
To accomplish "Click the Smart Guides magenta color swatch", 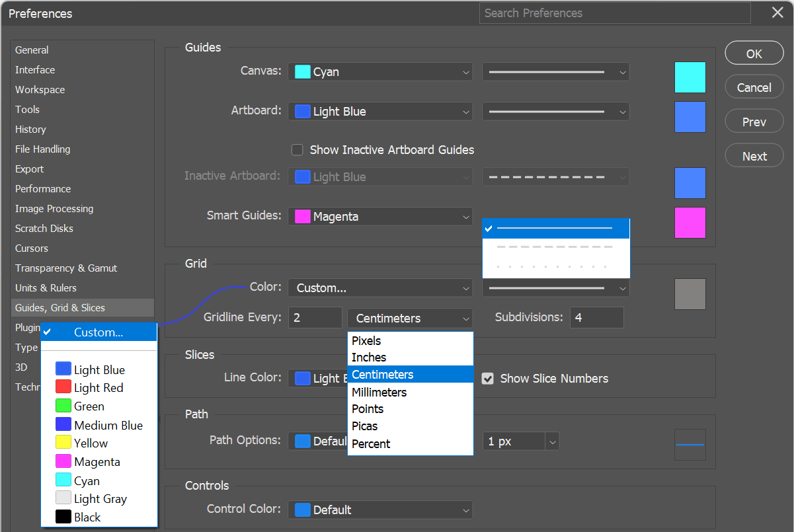I will tap(690, 223).
